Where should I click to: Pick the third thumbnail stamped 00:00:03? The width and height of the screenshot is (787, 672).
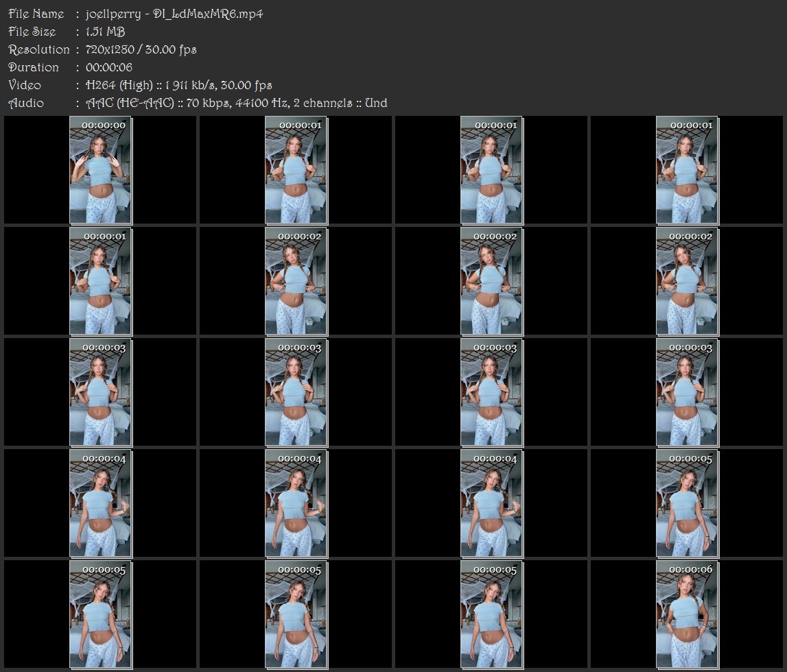(x=492, y=392)
